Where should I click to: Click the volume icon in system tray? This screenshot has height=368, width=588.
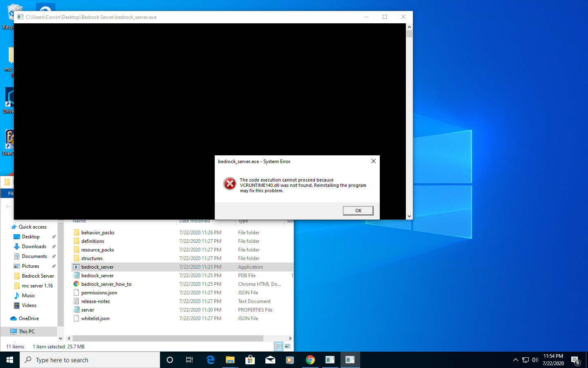coord(535,360)
